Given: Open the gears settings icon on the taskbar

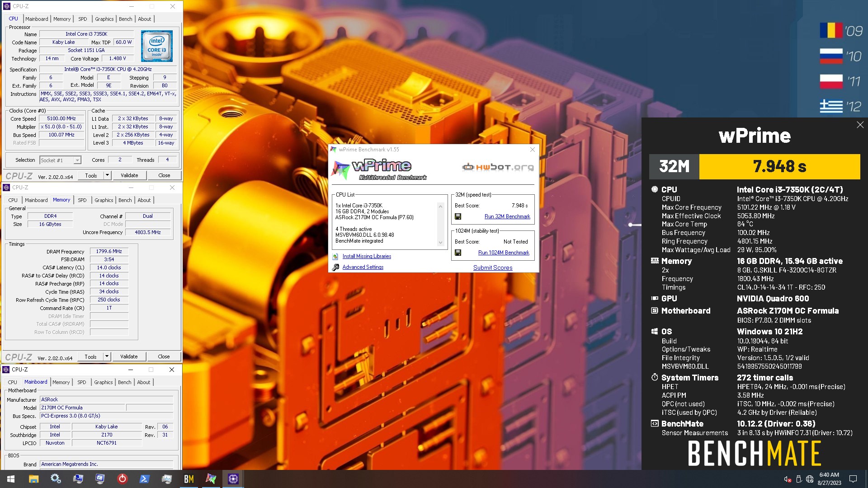Looking at the screenshot, I should [56, 479].
